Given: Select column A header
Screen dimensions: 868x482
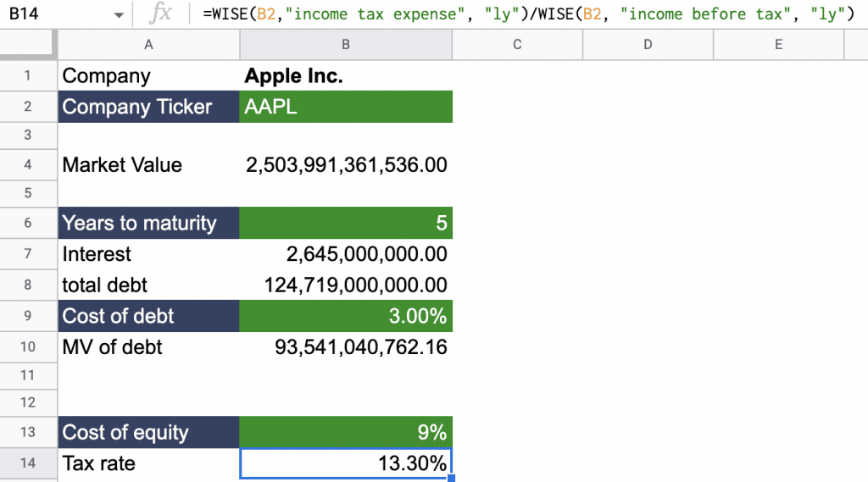Looking at the screenshot, I should point(148,44).
